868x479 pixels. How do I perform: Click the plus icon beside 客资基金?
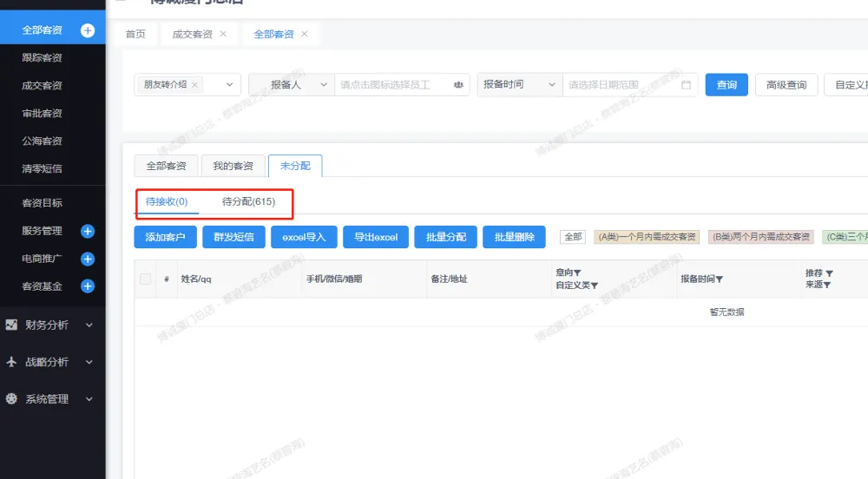[87, 285]
